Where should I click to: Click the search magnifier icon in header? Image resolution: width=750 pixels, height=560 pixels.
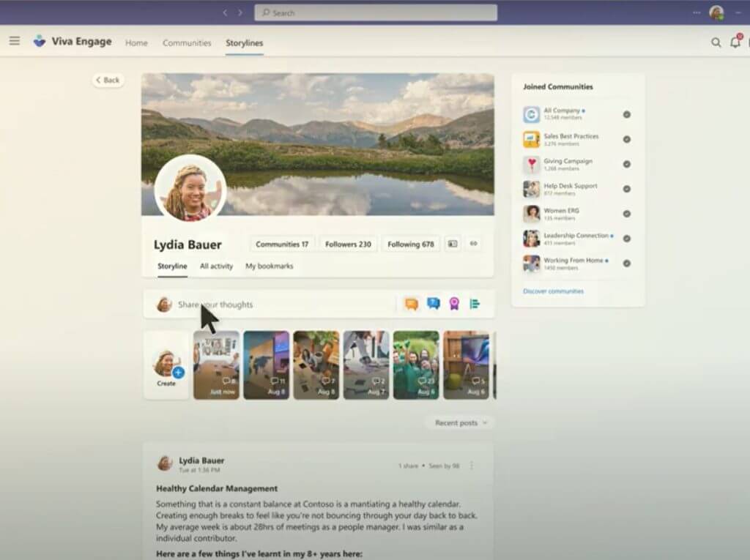coord(716,42)
